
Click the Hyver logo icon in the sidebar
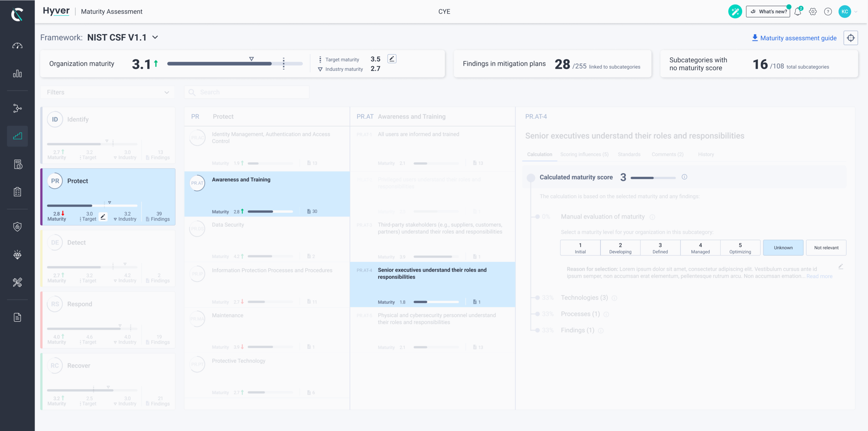click(x=17, y=14)
